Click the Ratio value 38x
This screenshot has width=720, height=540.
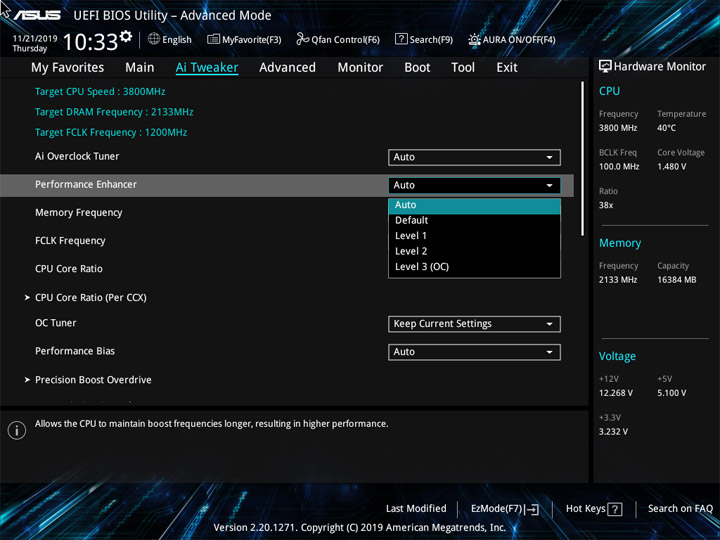click(x=606, y=205)
